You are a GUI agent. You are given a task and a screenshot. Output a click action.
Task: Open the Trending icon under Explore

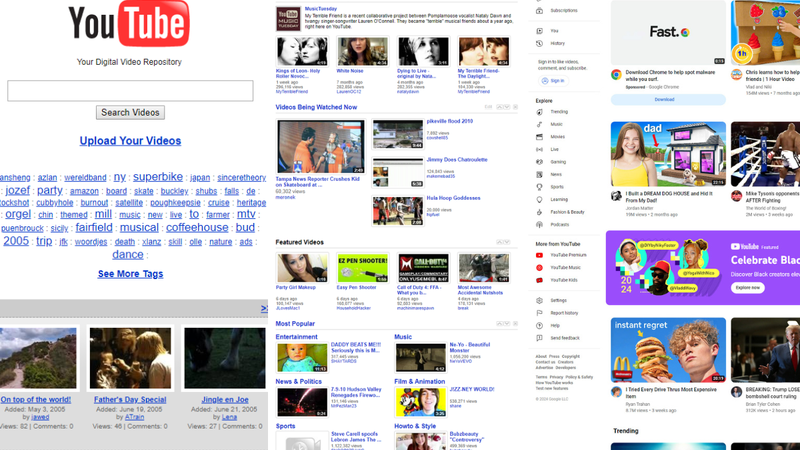[539, 112]
